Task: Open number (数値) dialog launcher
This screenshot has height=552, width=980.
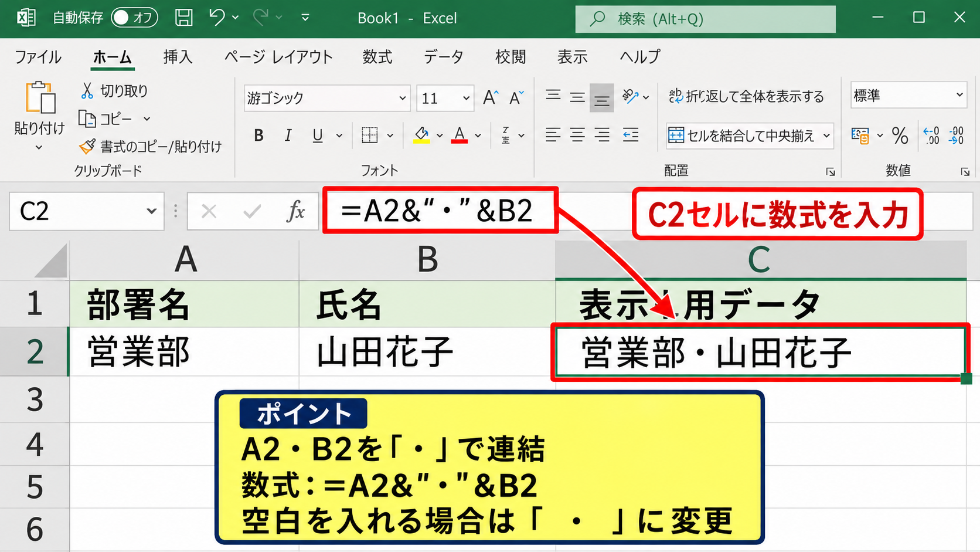Action: 965,171
